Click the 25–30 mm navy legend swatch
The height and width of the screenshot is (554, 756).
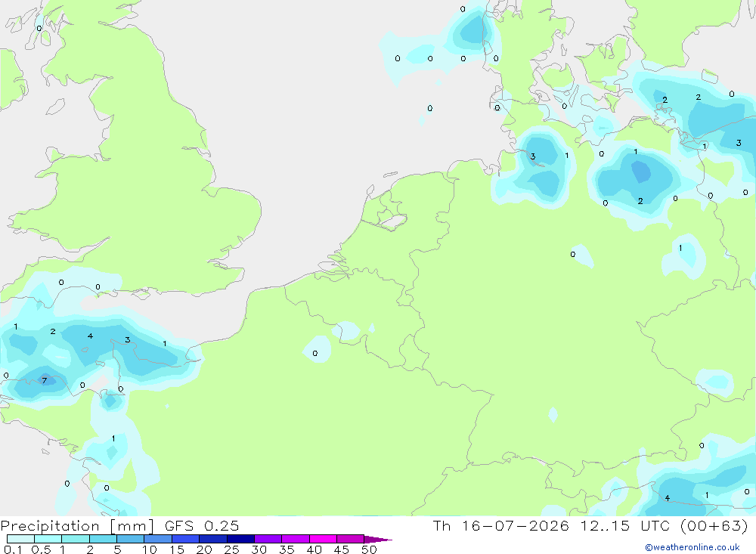click(x=240, y=539)
